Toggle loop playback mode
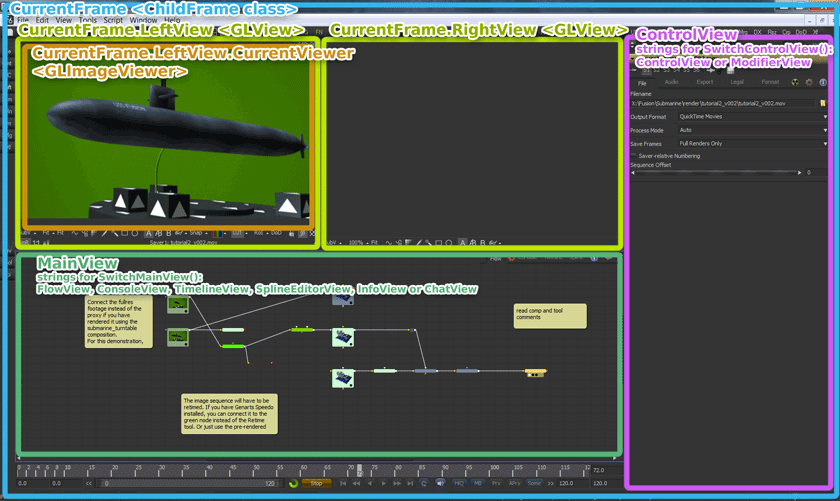This screenshot has height=501, width=840. 424,483
